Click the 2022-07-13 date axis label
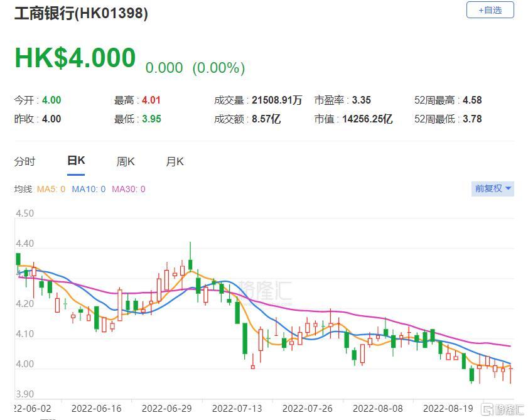This screenshot has width=528, height=420. pyautogui.click(x=237, y=409)
